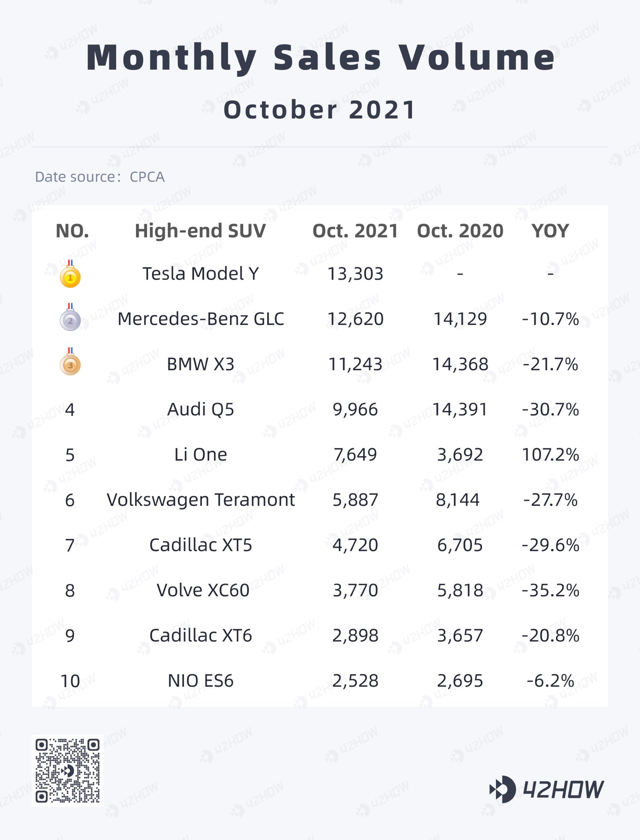The height and width of the screenshot is (840, 640).
Task: Click the "Monthly Sales Volume" title
Action: point(320,57)
